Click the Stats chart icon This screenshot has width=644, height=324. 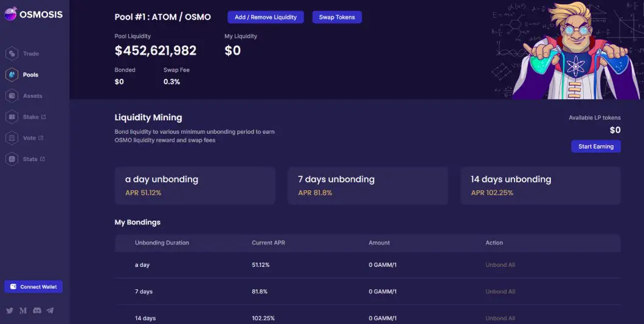pyautogui.click(x=12, y=159)
